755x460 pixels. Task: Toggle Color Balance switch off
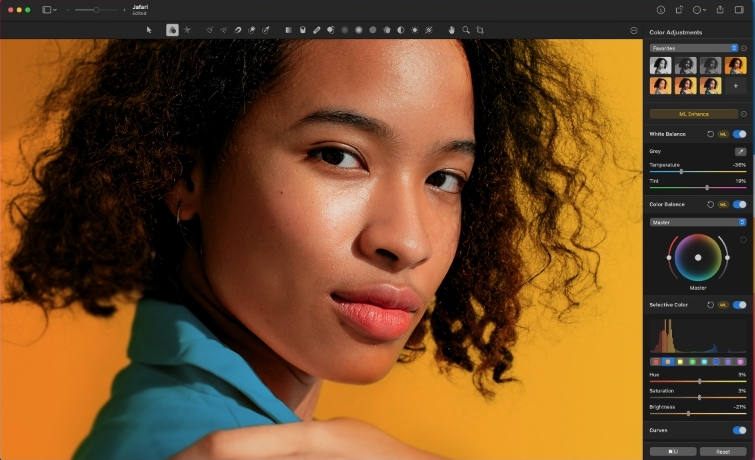740,204
